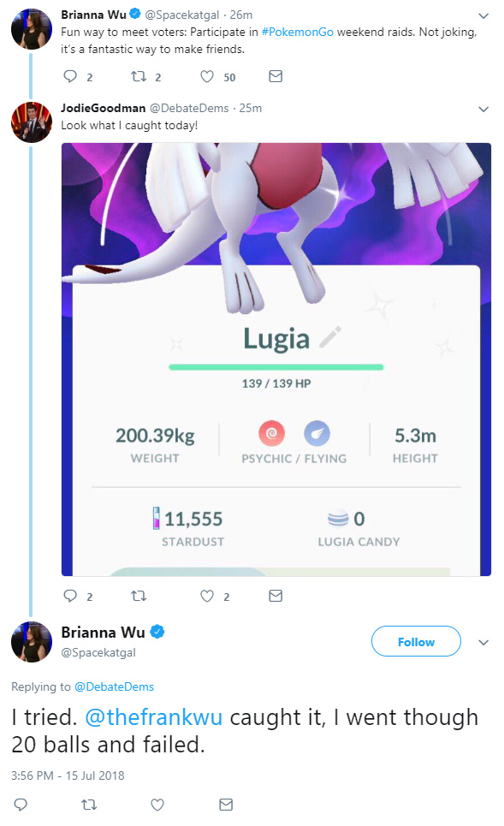
Task: Open envelope icon under the bottom tweet
Action: [226, 805]
